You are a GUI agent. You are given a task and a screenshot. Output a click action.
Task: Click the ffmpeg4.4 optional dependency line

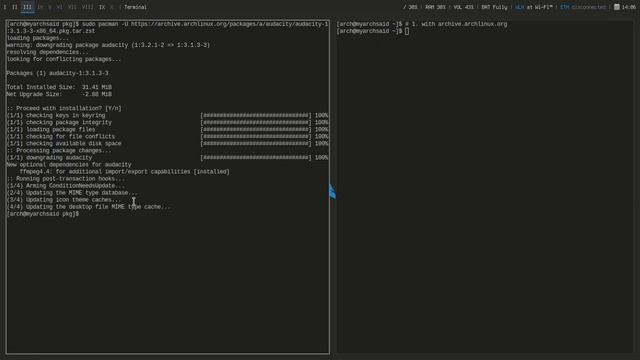(124, 172)
